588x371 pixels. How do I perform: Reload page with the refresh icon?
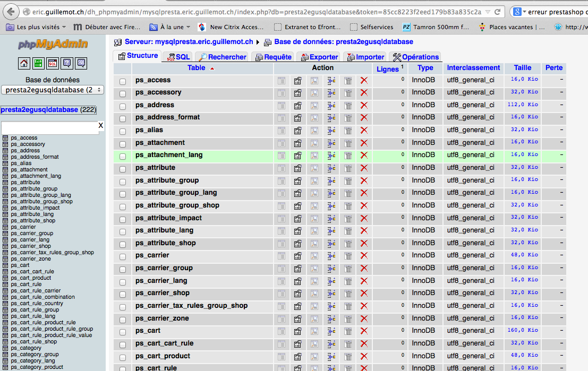pyautogui.click(x=498, y=12)
